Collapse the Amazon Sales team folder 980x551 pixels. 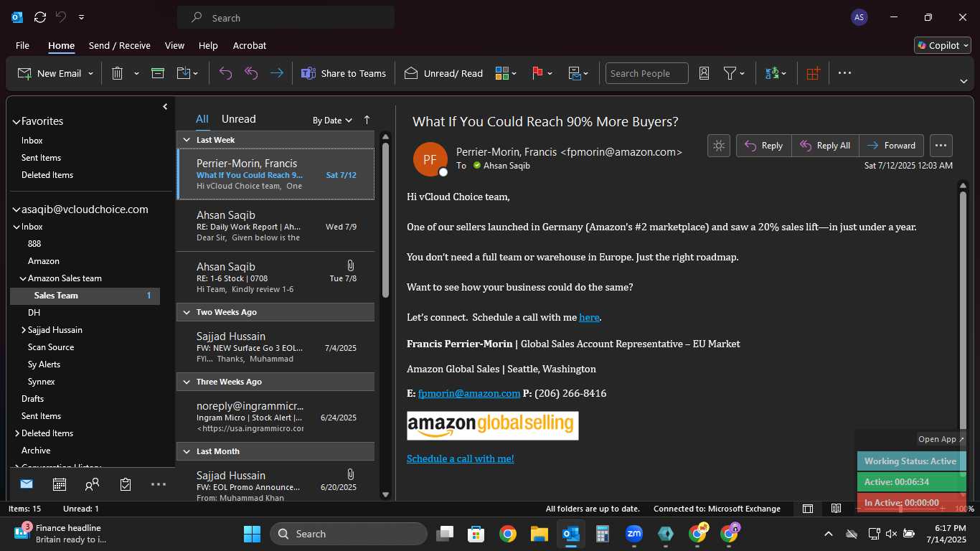[x=23, y=278]
